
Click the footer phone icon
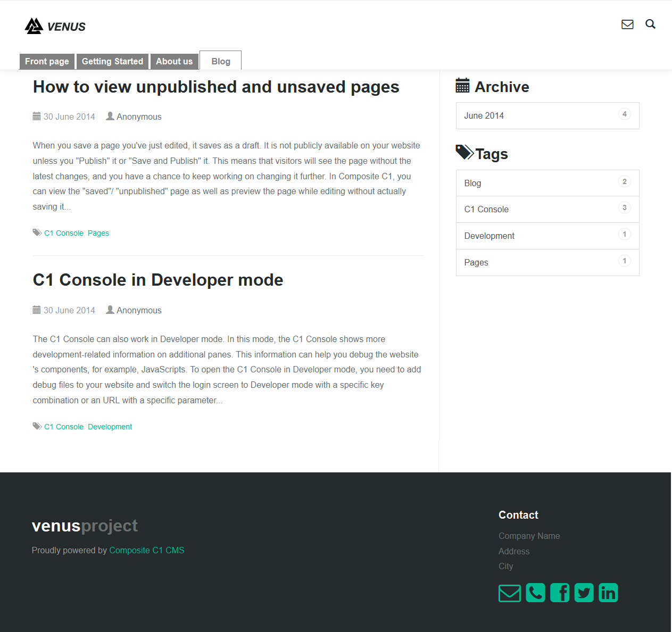pos(535,593)
